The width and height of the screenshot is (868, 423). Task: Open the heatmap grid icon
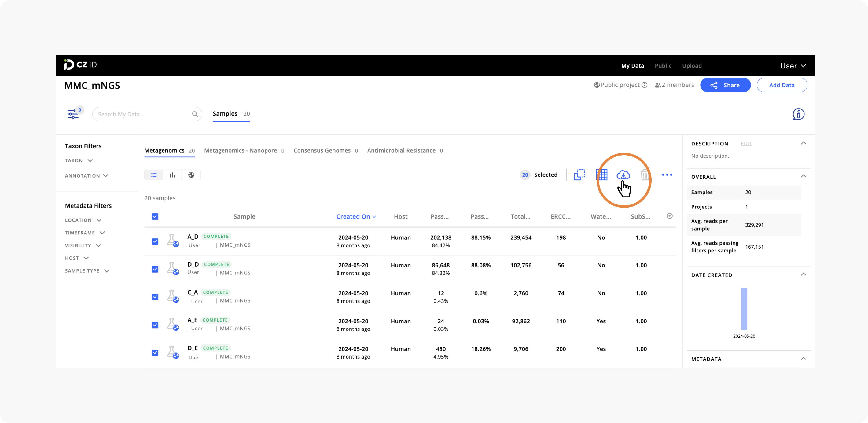pyautogui.click(x=601, y=175)
